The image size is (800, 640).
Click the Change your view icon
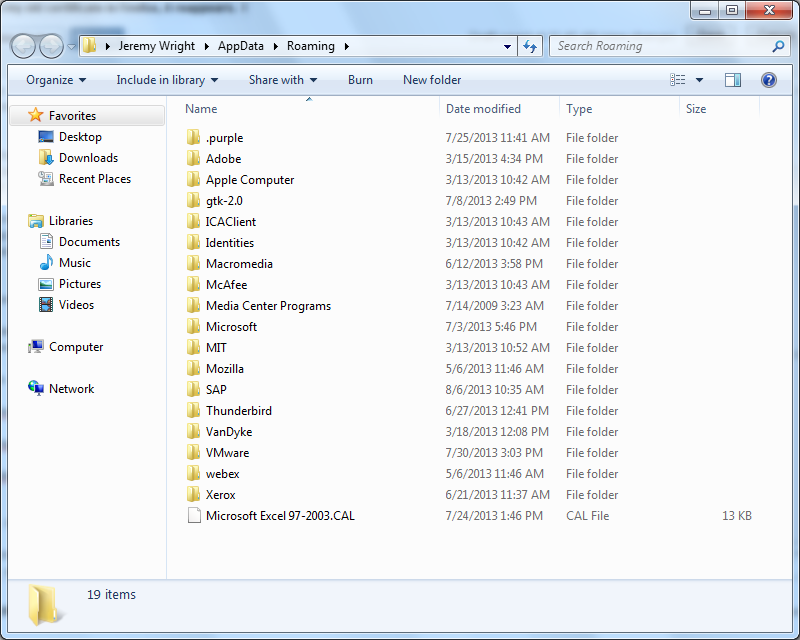[x=678, y=80]
